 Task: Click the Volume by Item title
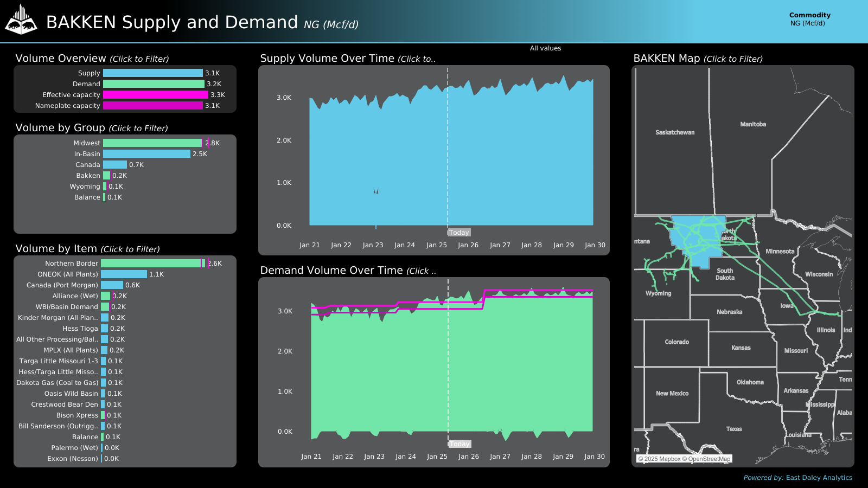[x=87, y=249]
